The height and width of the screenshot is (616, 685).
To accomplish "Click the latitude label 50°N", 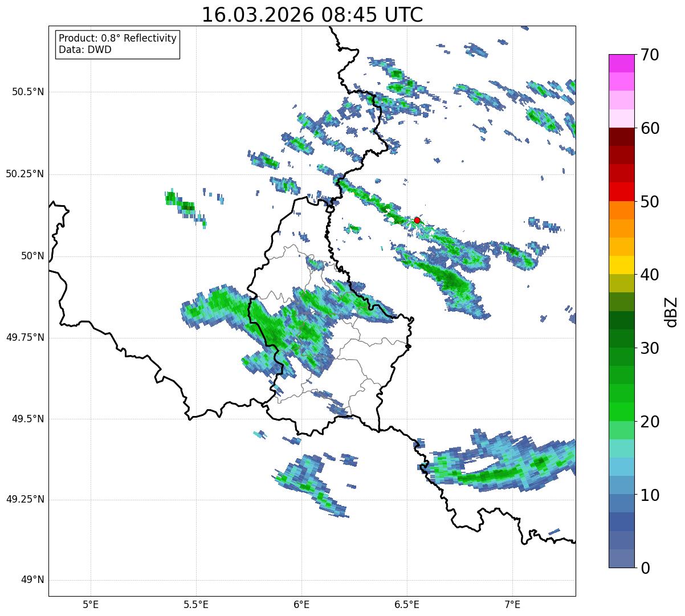I will point(32,256).
